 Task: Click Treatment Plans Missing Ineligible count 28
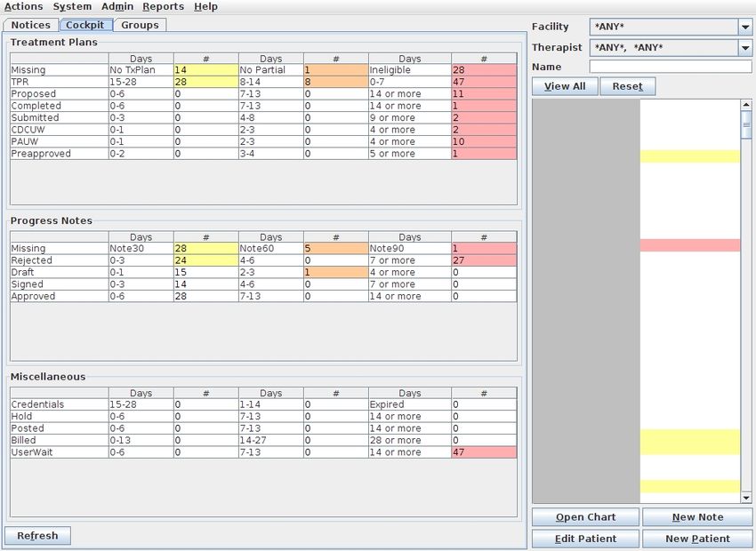[484, 70]
